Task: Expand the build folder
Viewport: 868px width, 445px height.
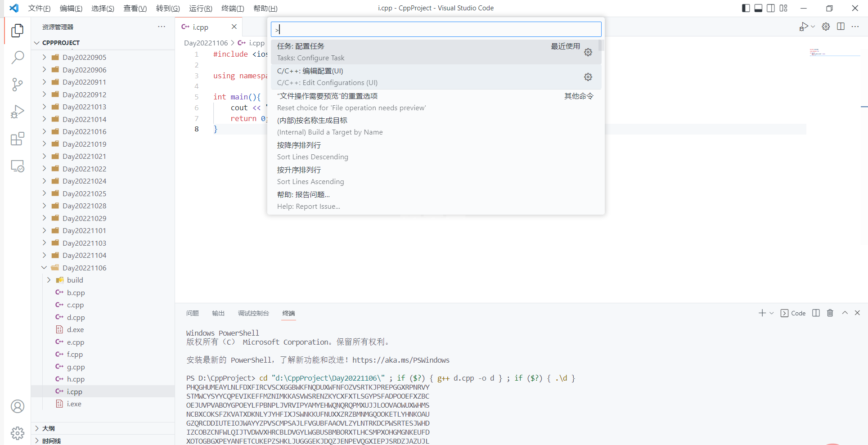Action: click(x=49, y=280)
